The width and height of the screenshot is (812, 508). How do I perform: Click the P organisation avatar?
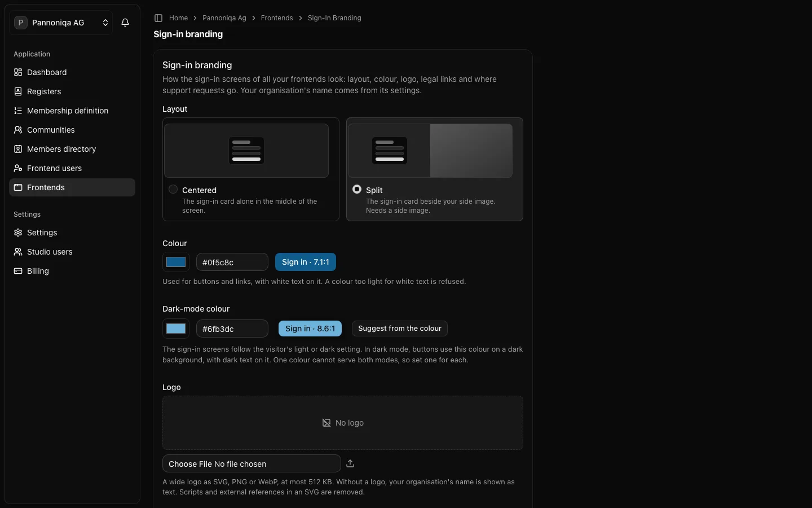[21, 23]
